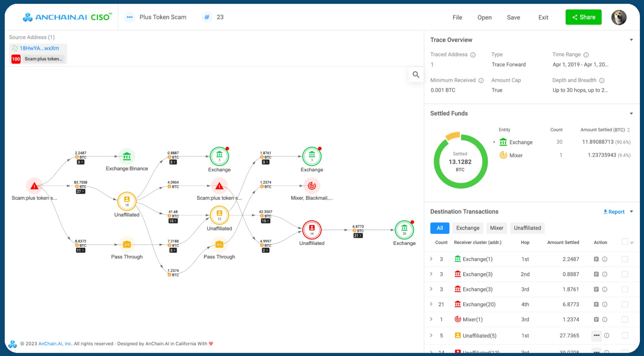Click clipboard action icon for Mixer(1) row
Viewport: 644px width, 356px height.
[596, 319]
